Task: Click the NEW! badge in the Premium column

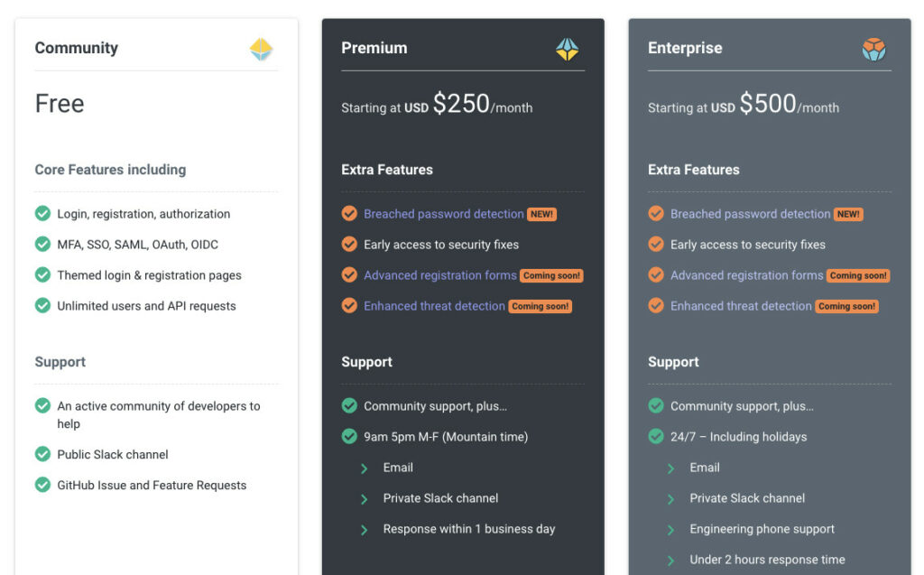Action: (x=541, y=214)
